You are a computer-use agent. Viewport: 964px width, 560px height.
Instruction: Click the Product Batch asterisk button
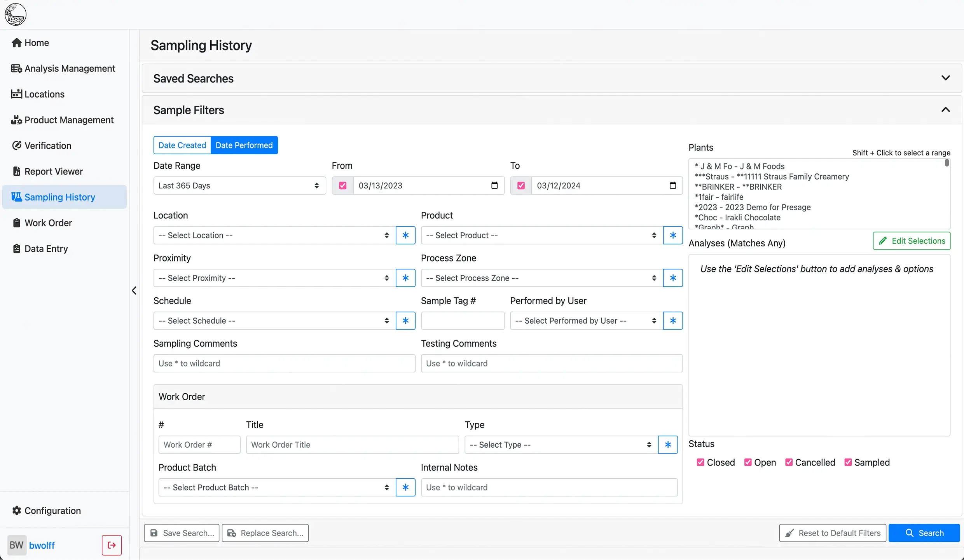(x=405, y=487)
